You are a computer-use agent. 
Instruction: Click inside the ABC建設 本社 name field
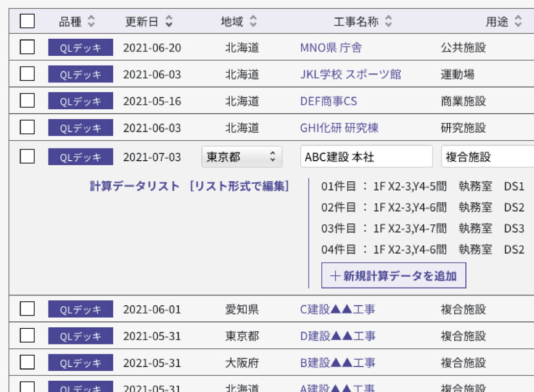click(365, 156)
